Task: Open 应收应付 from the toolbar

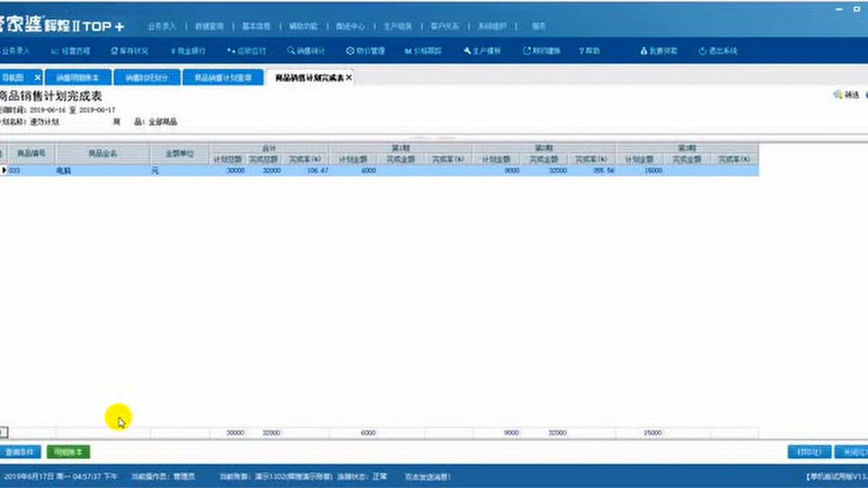Action: pyautogui.click(x=247, y=51)
